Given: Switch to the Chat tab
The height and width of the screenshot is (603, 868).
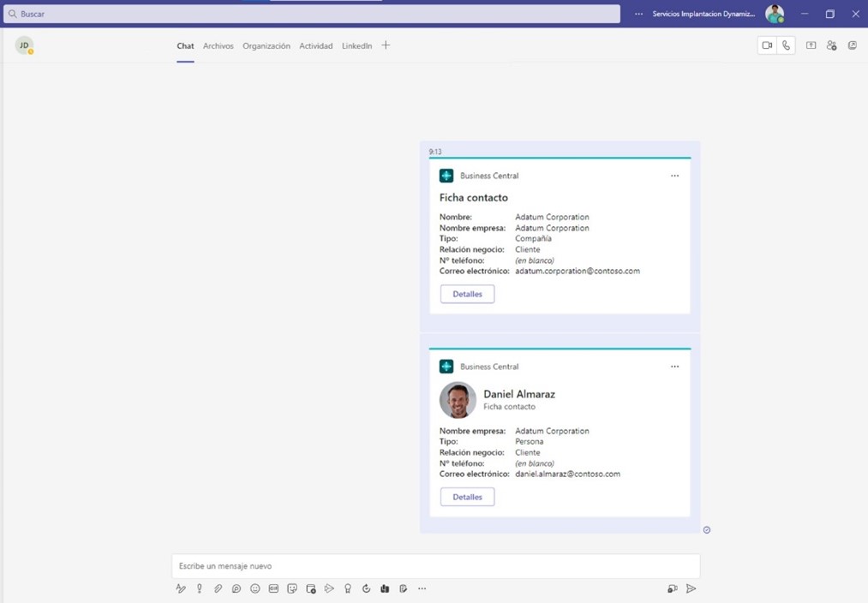Looking at the screenshot, I should 185,46.
